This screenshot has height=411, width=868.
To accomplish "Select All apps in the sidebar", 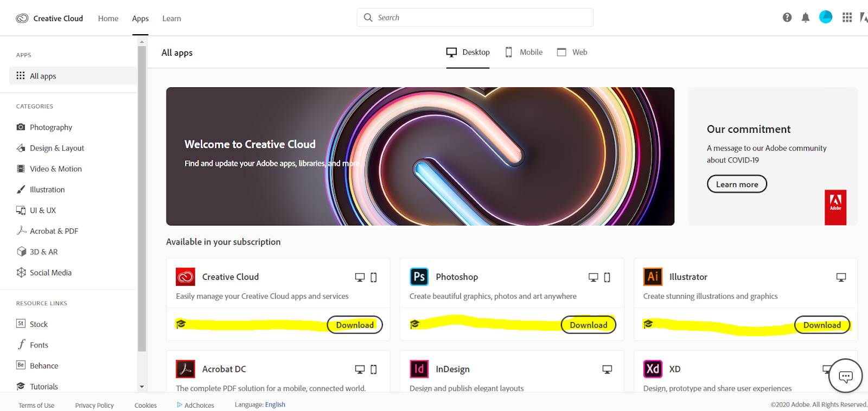I will (73, 76).
